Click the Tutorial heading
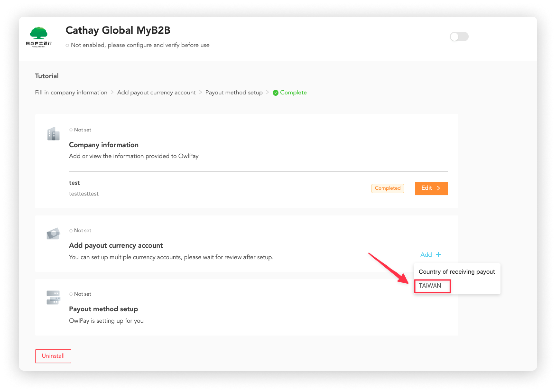Screen dimensions: 556x392 47,76
